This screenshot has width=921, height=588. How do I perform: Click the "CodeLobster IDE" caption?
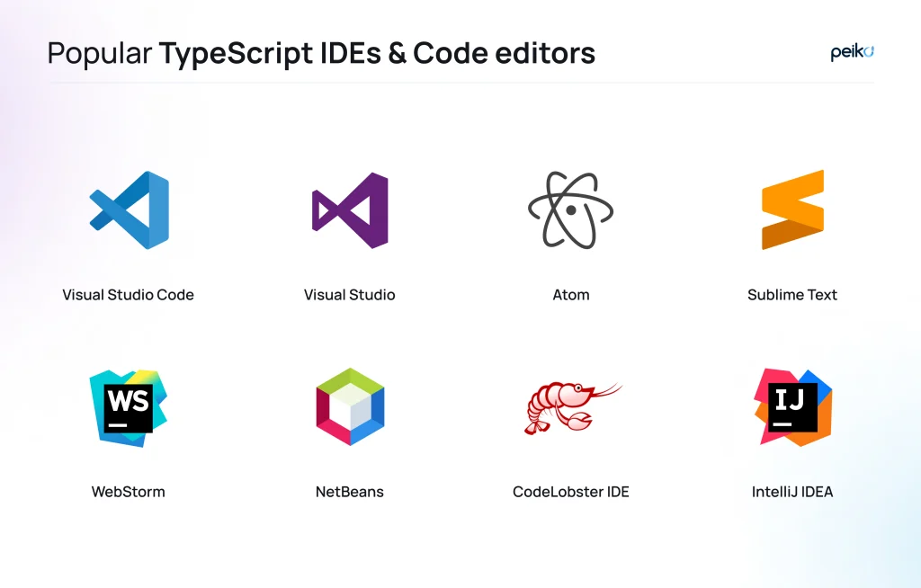(571, 492)
